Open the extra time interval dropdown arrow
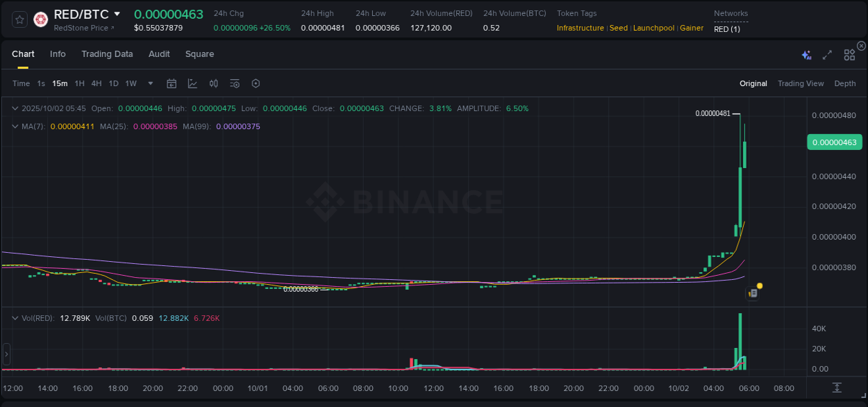This screenshot has width=868, height=407. point(149,83)
